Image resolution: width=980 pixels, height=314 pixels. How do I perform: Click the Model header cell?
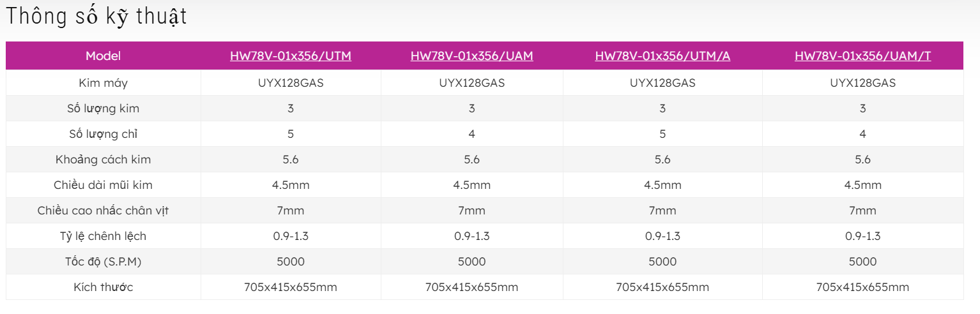(103, 56)
